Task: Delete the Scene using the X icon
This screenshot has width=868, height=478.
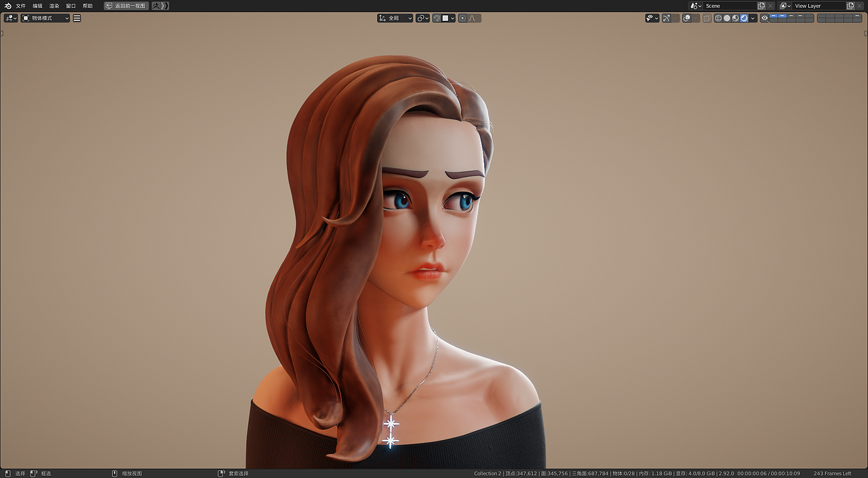Action: [x=770, y=5]
